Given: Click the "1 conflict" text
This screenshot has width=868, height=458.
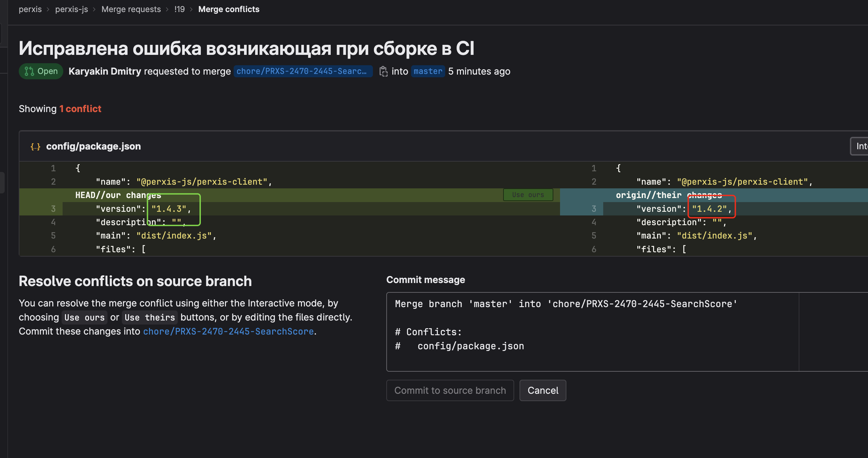Looking at the screenshot, I should point(80,109).
